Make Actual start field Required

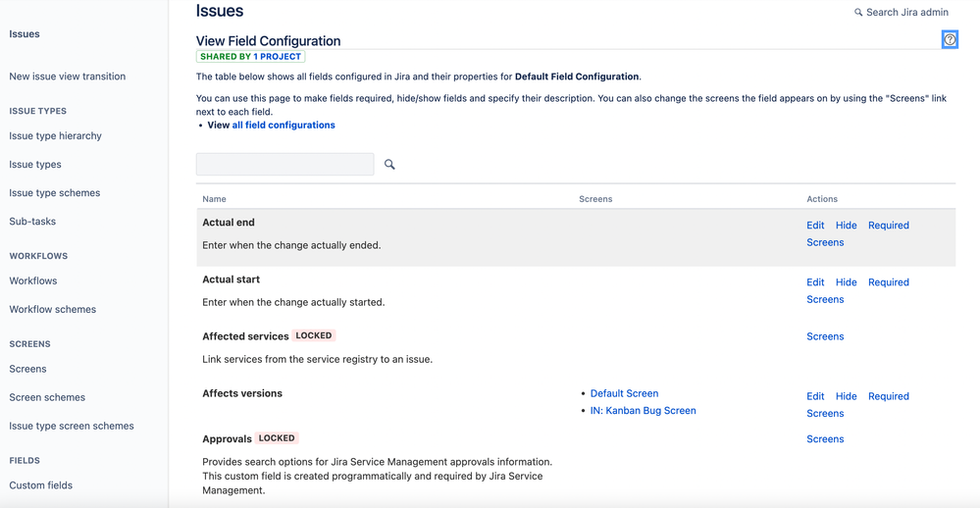tap(888, 282)
